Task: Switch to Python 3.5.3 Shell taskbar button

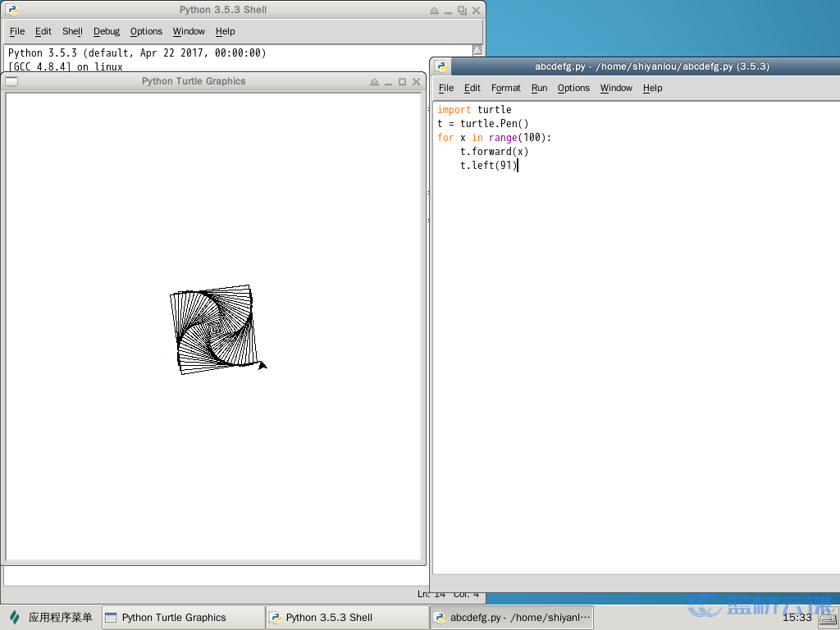Action: click(x=346, y=618)
